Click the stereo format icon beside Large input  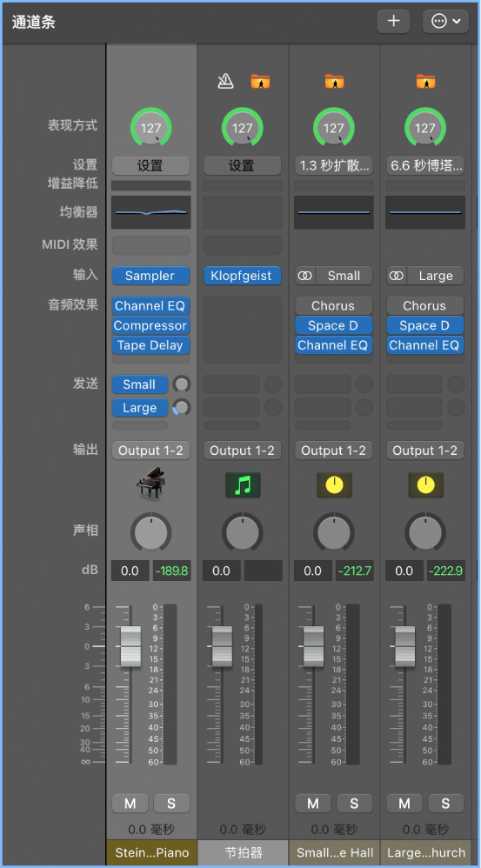click(x=397, y=275)
